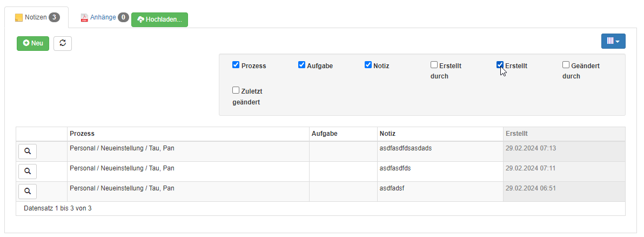644x237 pixels.
Task: Select the Notizen tab
Action: [37, 17]
